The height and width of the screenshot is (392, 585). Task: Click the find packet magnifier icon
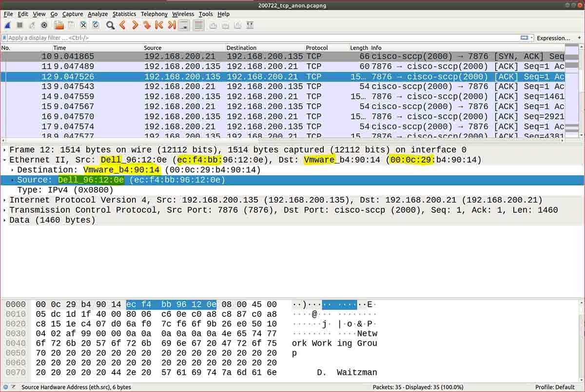click(x=110, y=25)
